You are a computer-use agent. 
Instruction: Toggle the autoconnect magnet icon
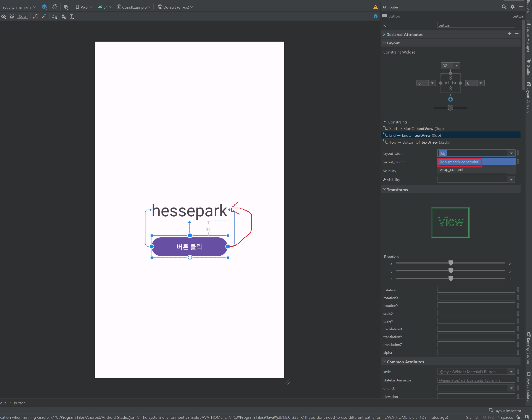tap(12, 16)
